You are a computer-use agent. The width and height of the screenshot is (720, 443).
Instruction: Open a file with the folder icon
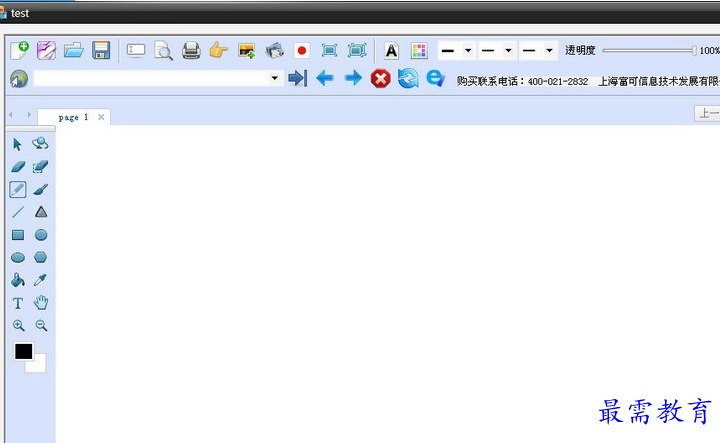tap(73, 50)
